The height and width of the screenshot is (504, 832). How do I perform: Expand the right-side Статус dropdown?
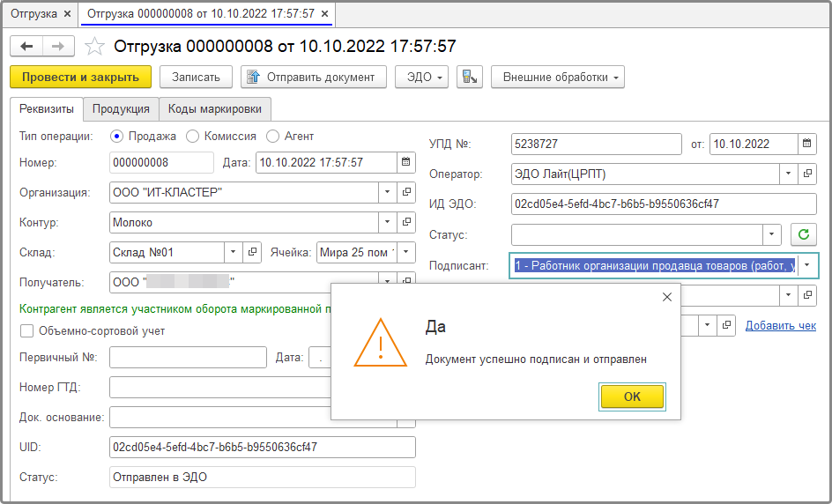(771, 234)
